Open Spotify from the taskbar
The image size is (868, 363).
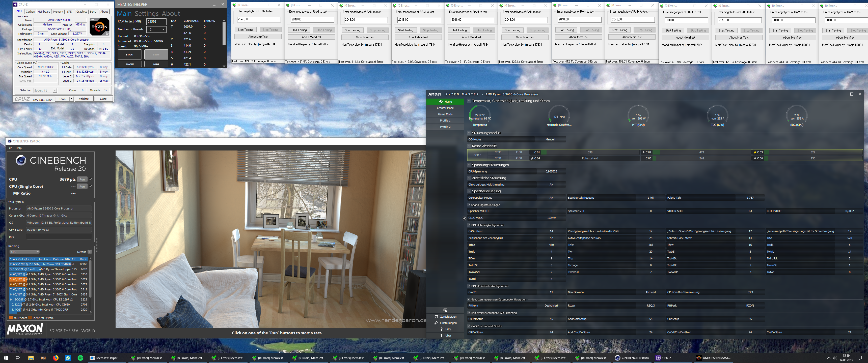(80, 358)
